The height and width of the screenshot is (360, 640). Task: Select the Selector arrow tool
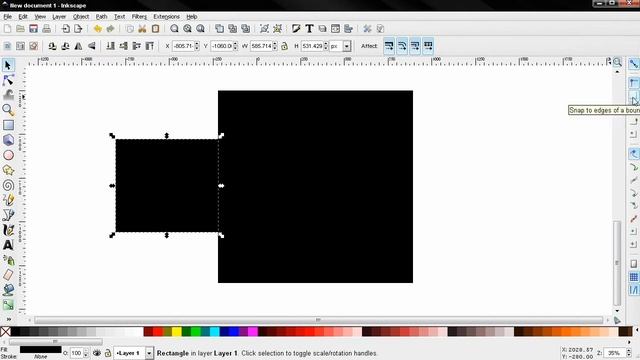pyautogui.click(x=8, y=65)
